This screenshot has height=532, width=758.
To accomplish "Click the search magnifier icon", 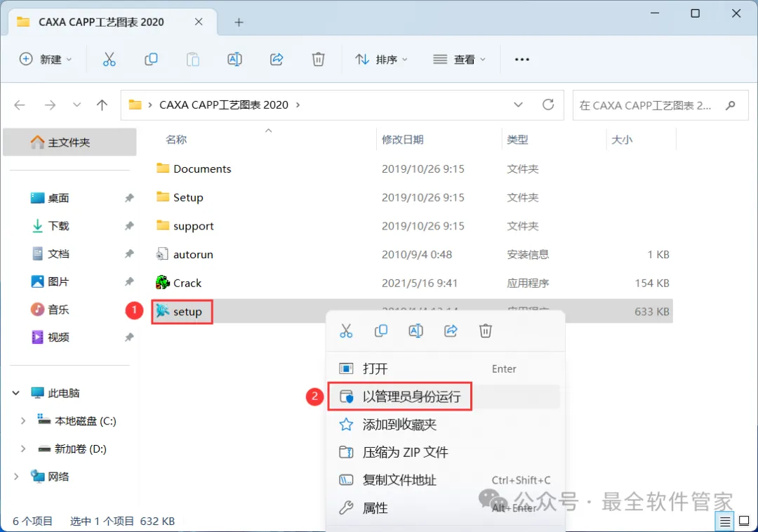I will [x=731, y=105].
